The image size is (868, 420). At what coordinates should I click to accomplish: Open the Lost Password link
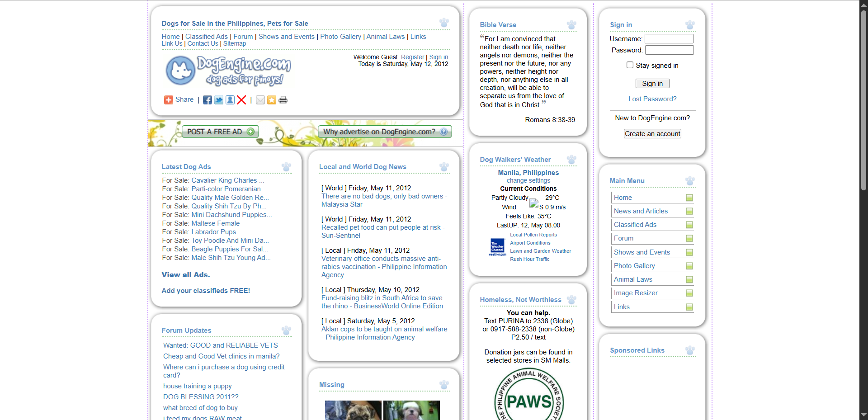pyautogui.click(x=652, y=99)
